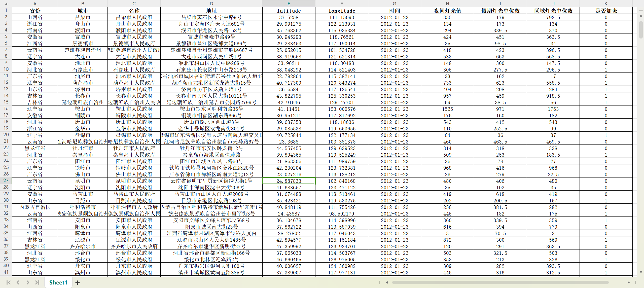This screenshot has height=288, width=644.
Task: Select row 1 header
Action: click(x=6, y=10)
